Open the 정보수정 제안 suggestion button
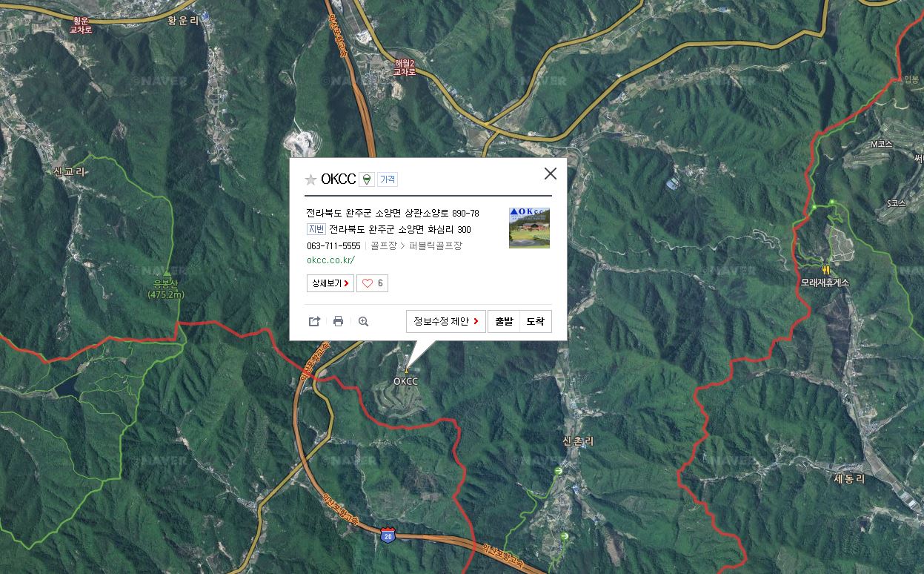The image size is (924, 574). [x=446, y=321]
